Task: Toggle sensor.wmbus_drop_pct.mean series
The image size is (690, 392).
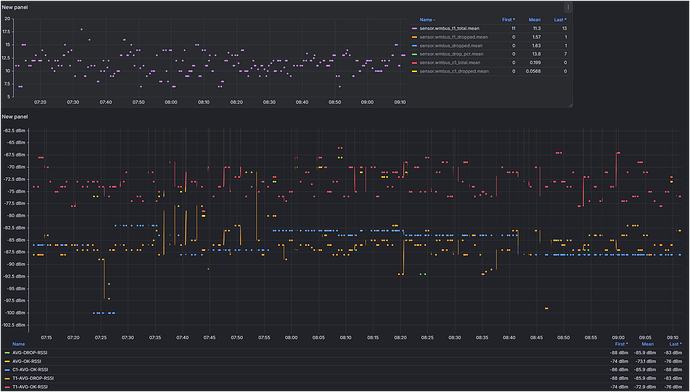Action: pos(451,54)
